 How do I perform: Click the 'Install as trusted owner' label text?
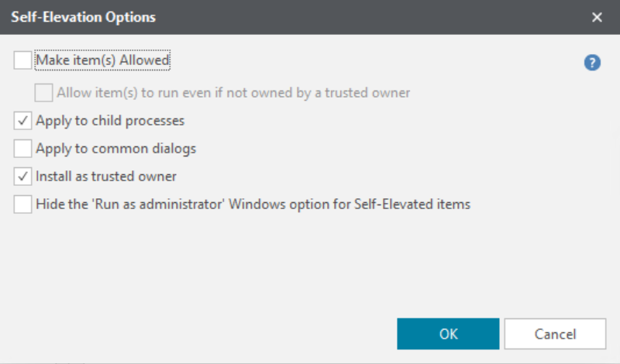pyautogui.click(x=106, y=177)
